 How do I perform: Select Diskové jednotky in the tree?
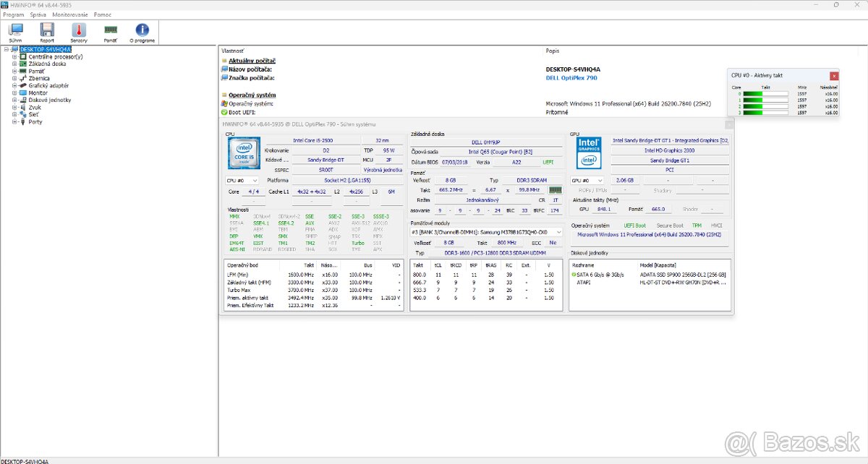click(x=49, y=100)
